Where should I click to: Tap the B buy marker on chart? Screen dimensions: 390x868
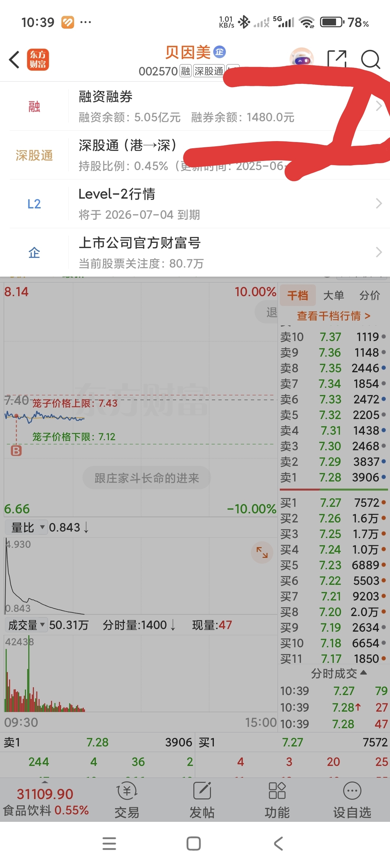[16, 451]
